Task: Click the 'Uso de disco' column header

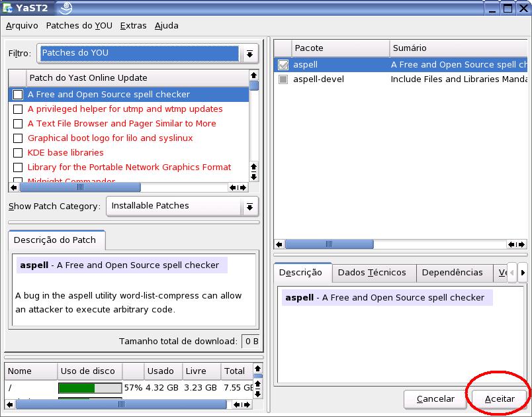Action: (89, 371)
